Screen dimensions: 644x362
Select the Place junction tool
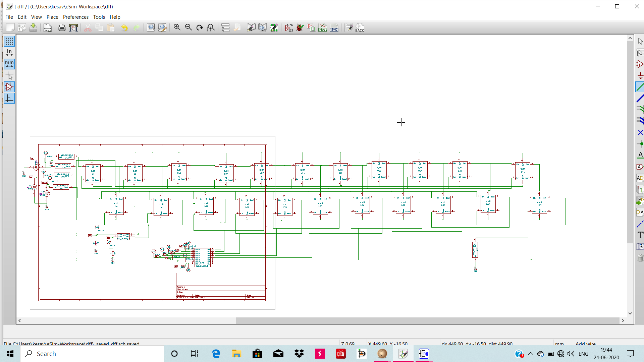tap(640, 144)
